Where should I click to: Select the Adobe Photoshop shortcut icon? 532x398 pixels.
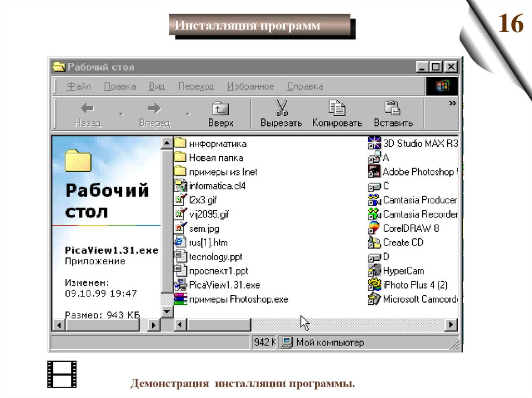click(374, 172)
